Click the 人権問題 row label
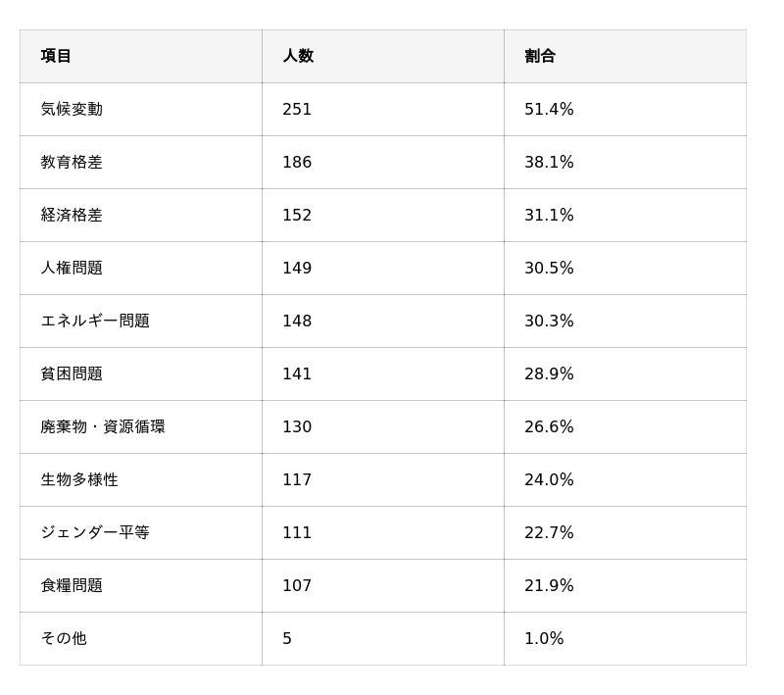 click(72, 268)
